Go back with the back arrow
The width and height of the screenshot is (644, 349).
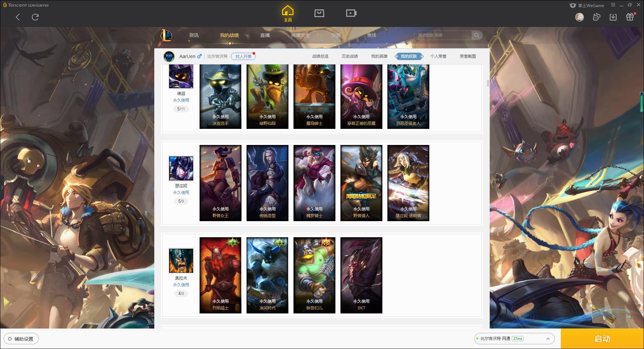point(18,17)
